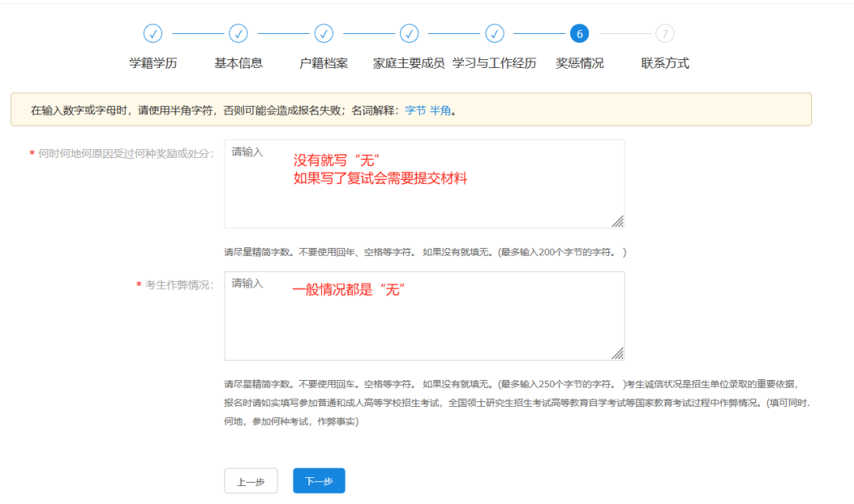This screenshot has width=854, height=504.
Task: Click the completed checkmark above 学籍学历
Action: click(x=153, y=34)
